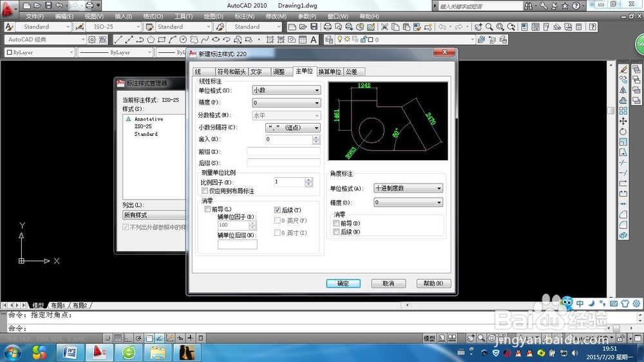644x362 pixels.
Task: Click the 后缀(S) suffix input field
Action: pos(283,163)
